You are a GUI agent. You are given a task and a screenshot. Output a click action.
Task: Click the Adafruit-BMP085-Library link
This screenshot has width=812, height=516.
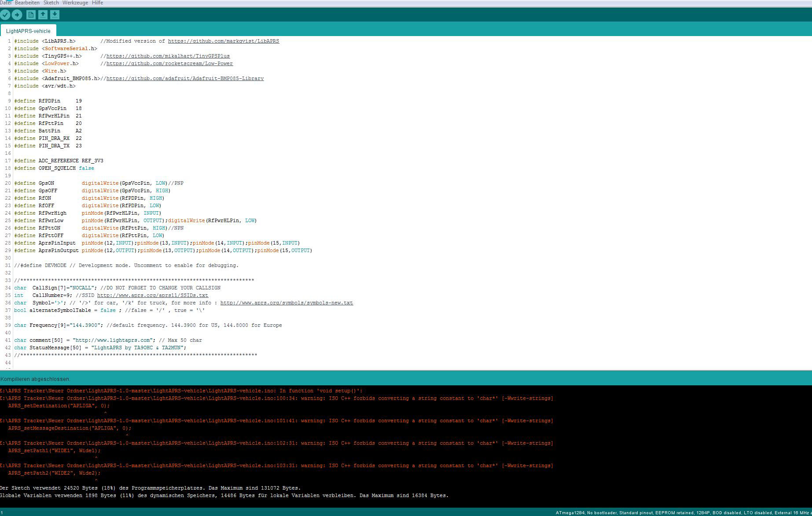pyautogui.click(x=185, y=79)
